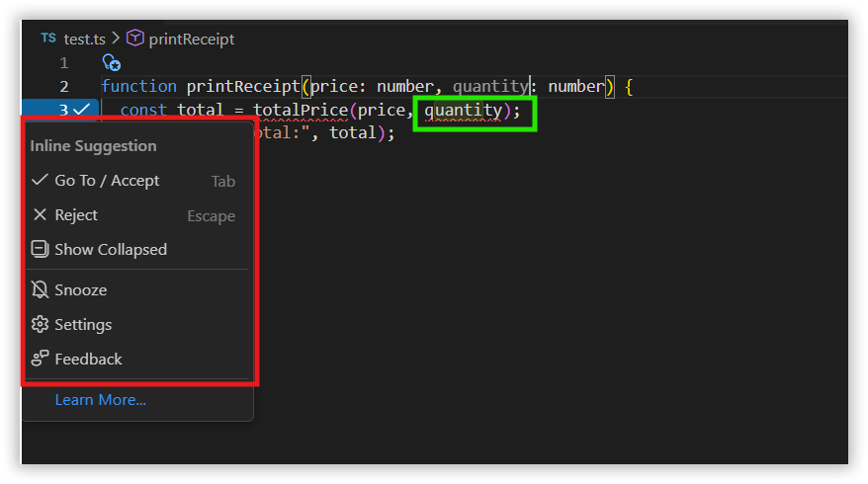Screen dimensions: 868x484
Task: Open the Learn More... link
Action: point(100,399)
